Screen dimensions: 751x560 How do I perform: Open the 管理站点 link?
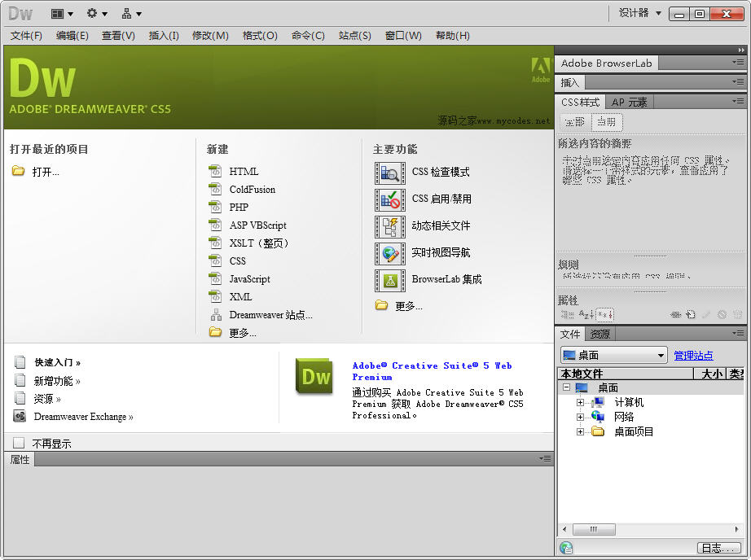693,356
